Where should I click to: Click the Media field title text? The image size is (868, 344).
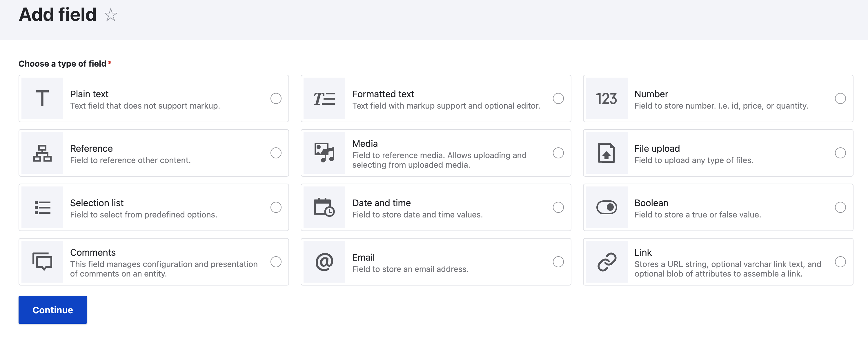[365, 143]
